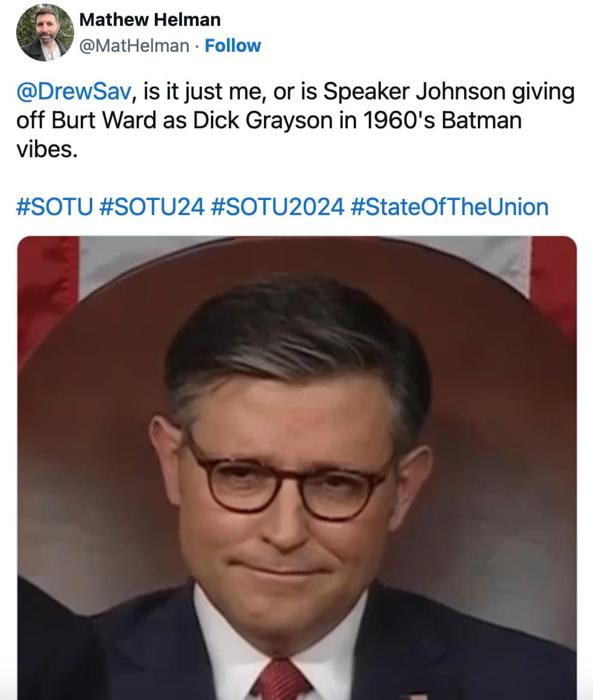Open the #SOTU24 hashtag
Image resolution: width=593 pixels, height=700 pixels.
(152, 207)
